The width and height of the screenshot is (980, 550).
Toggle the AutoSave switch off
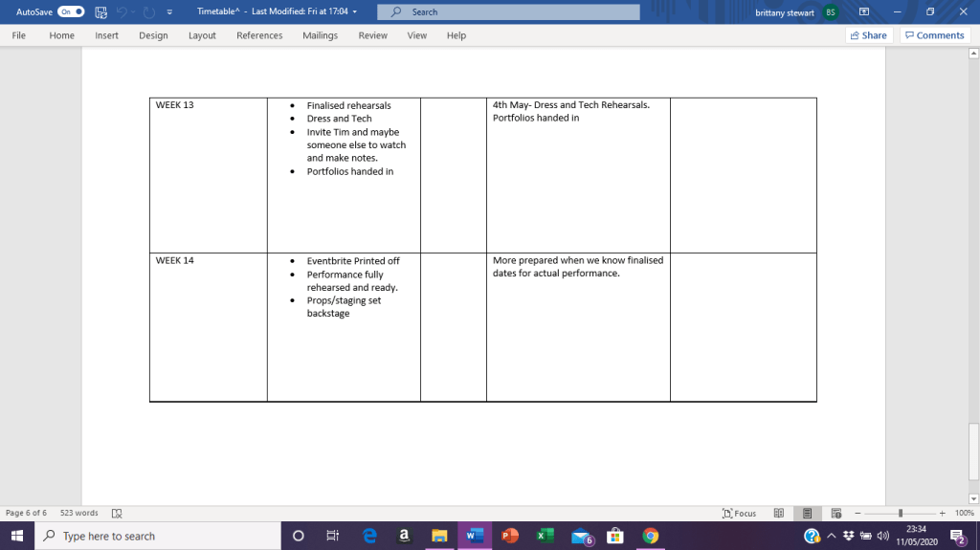click(71, 11)
